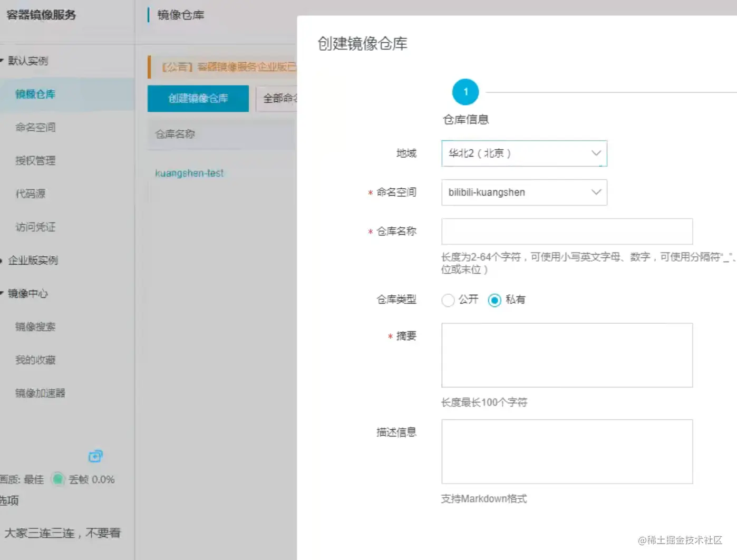Image resolution: width=737 pixels, height=560 pixels.
Task: Open 镜像加速器 in the sidebar
Action: pos(40,393)
